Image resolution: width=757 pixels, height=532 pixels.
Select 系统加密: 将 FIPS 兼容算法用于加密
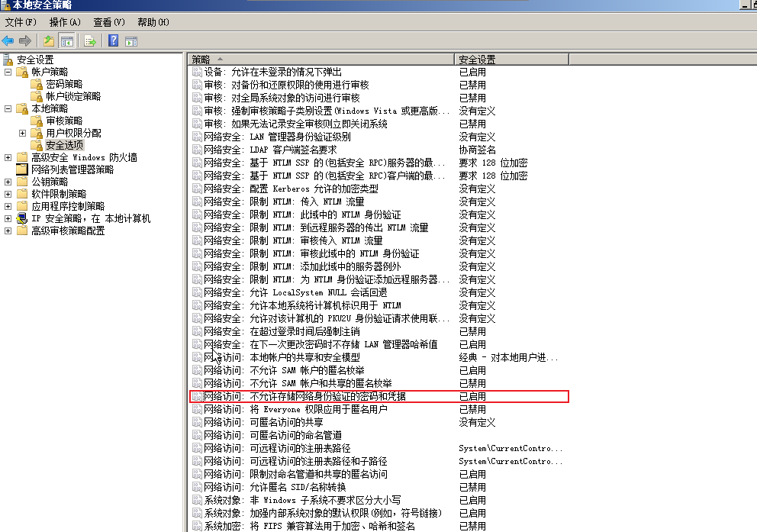310,526
